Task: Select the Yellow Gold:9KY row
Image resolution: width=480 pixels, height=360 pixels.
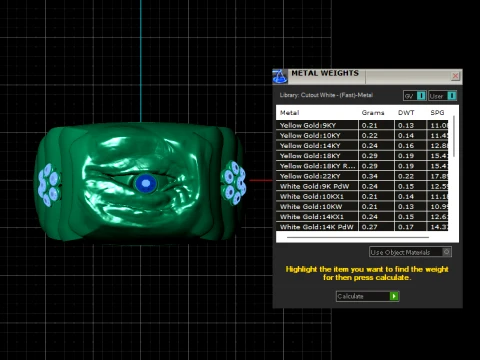Action: click(362, 125)
